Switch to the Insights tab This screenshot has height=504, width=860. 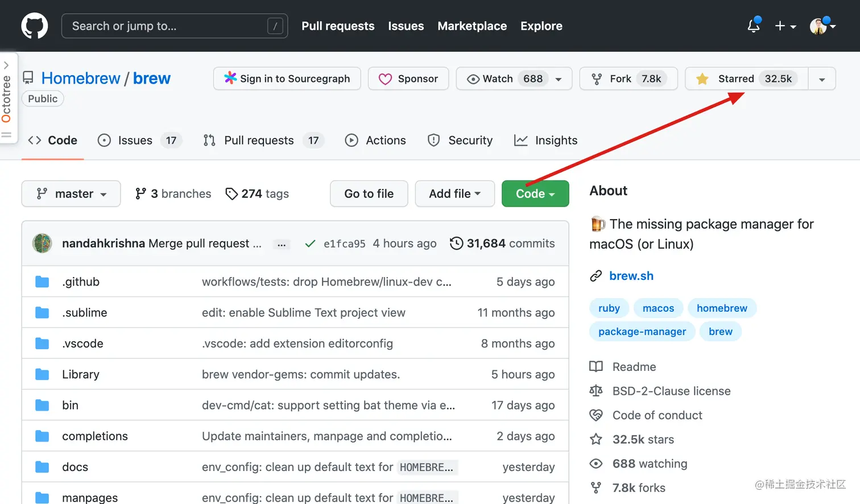pyautogui.click(x=546, y=141)
